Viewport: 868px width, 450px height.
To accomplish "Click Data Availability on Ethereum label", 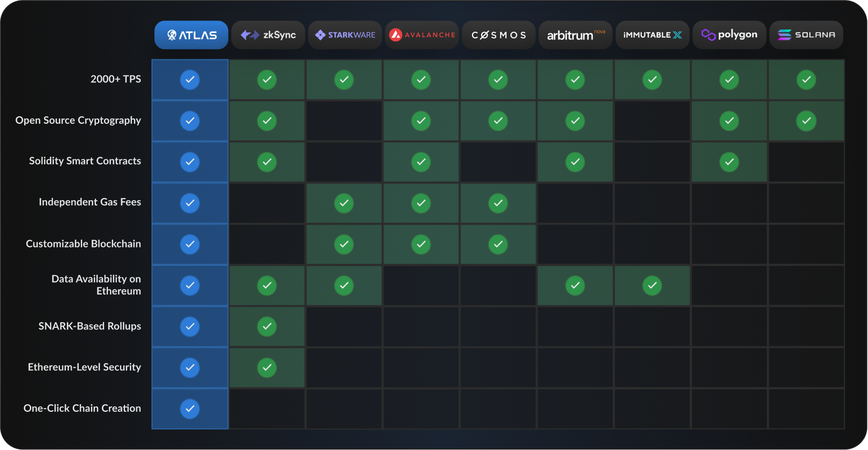I will tap(96, 285).
